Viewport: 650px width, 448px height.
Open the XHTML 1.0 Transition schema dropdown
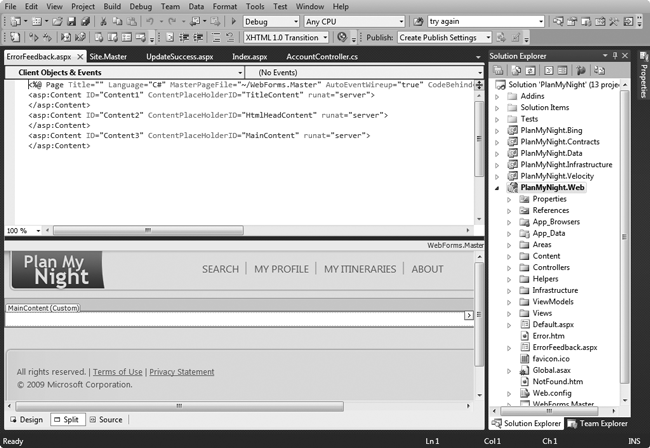pyautogui.click(x=325, y=38)
